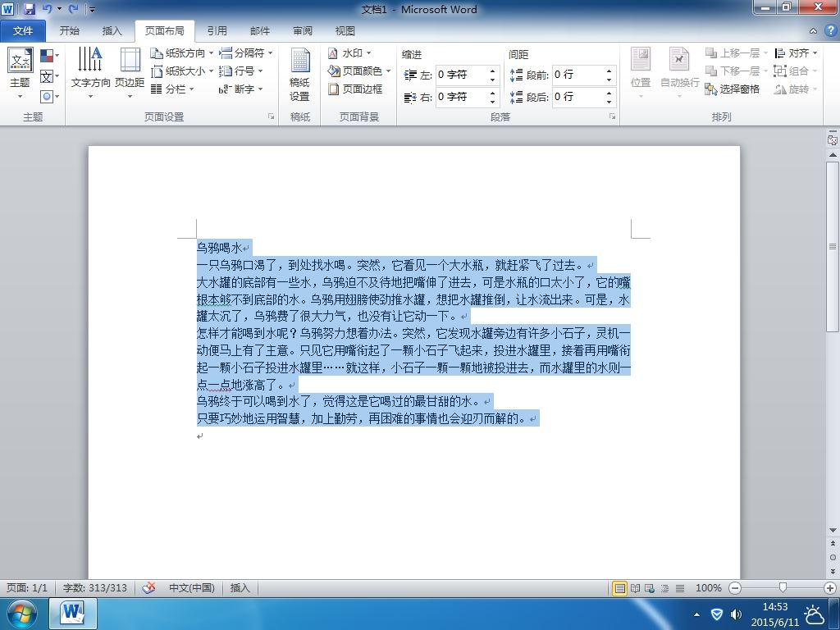Click the left indent (左) input field
Viewport: 840px width, 630px height.
(461, 75)
